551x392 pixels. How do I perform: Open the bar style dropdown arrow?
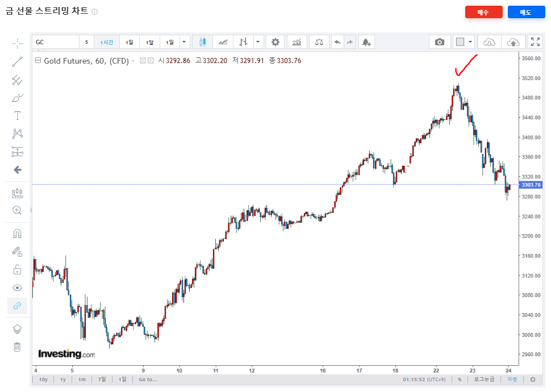point(258,42)
